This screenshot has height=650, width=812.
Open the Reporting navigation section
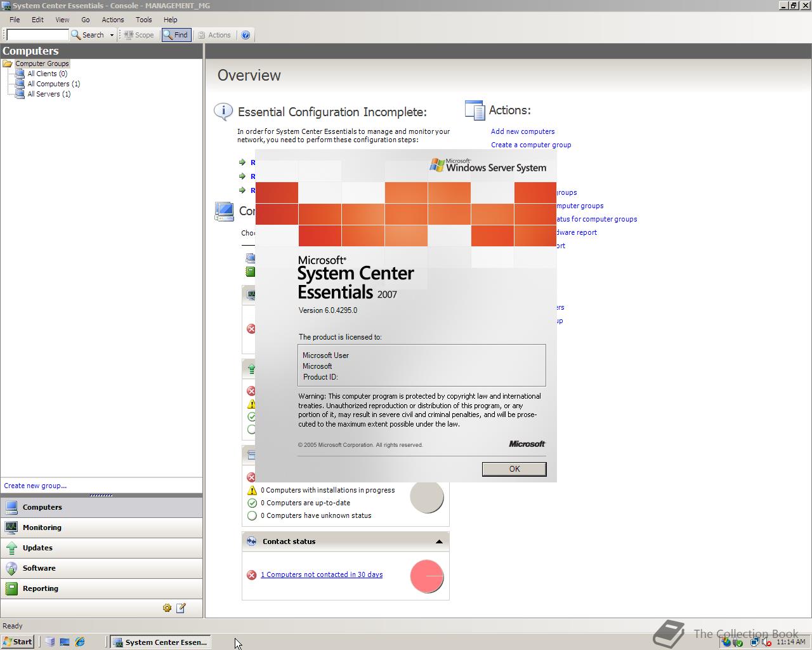[x=101, y=588]
